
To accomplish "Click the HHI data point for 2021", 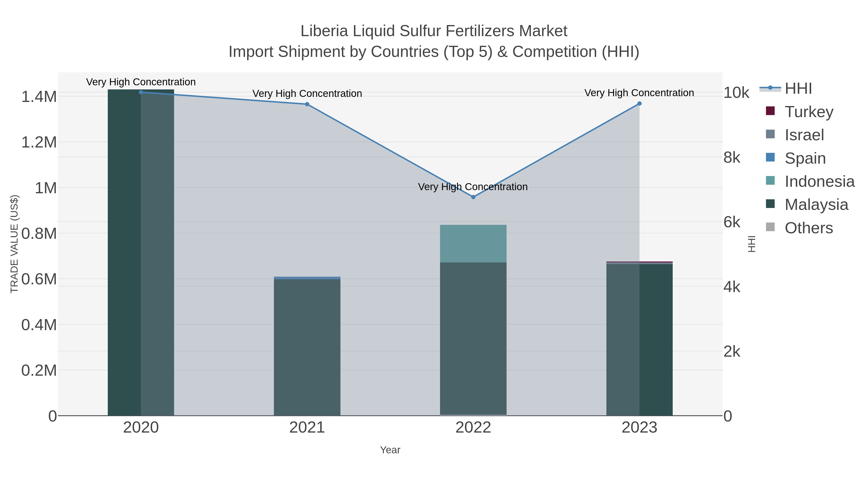I will click(x=307, y=104).
